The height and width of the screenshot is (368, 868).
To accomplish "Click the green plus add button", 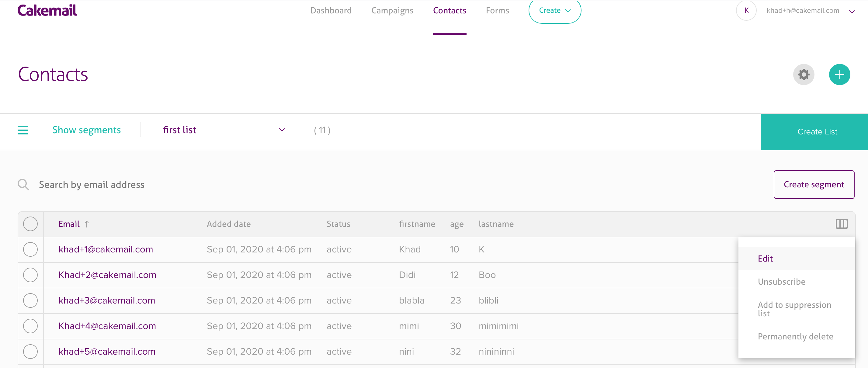I will pos(839,75).
